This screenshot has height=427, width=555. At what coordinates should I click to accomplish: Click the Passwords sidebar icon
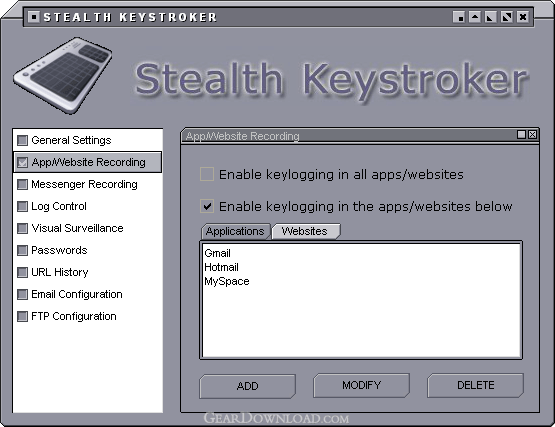tap(22, 250)
